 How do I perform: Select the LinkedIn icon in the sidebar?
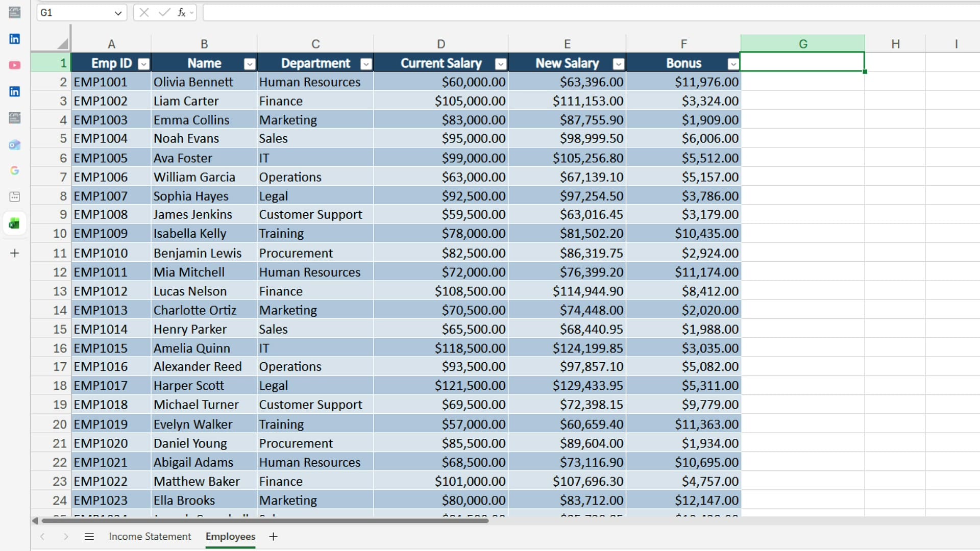pos(15,39)
